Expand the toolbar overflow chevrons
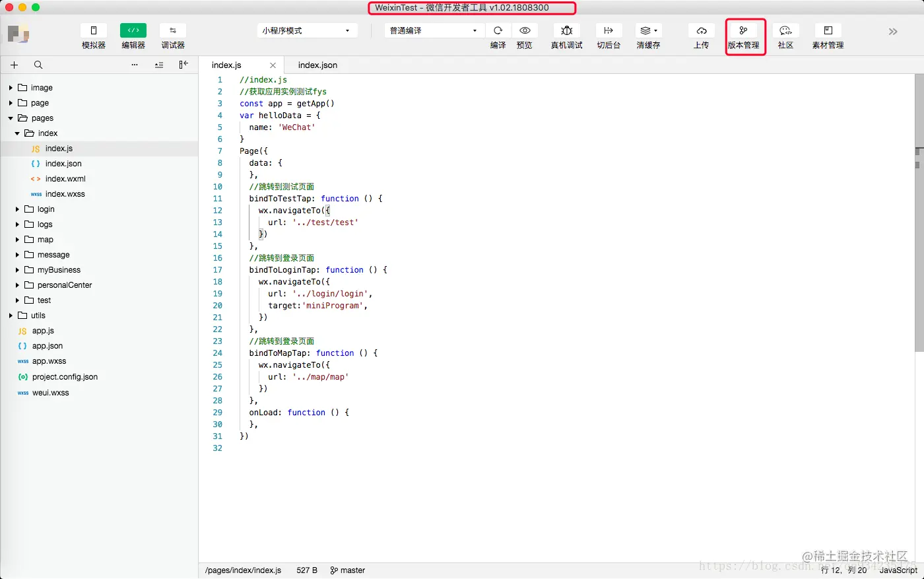Screen dimensions: 924x579 tap(893, 32)
